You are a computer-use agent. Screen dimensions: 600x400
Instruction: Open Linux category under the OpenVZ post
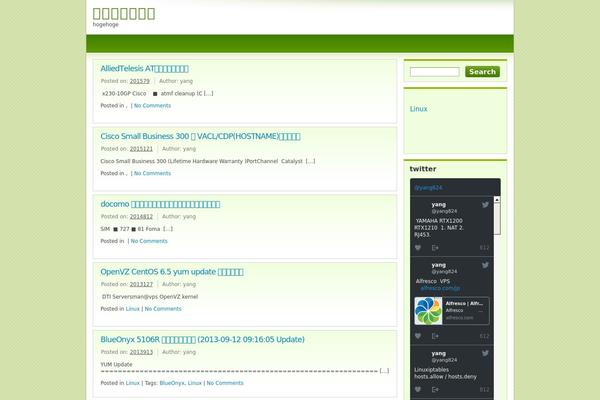133,309
